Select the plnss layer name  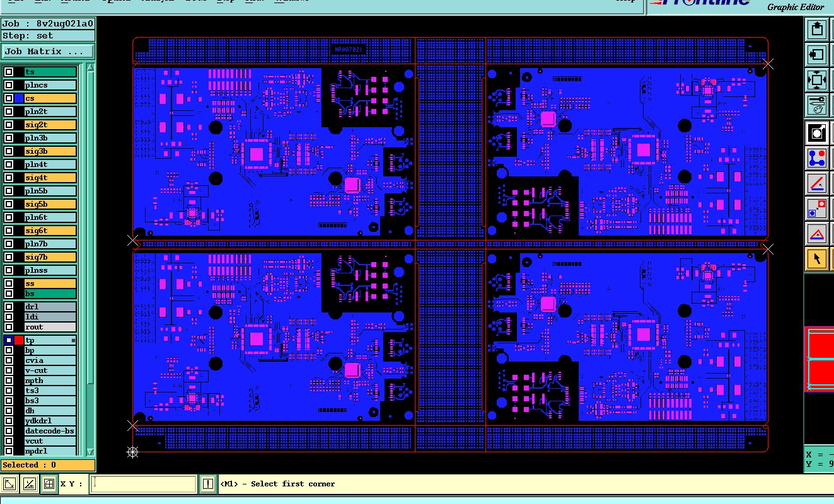50,270
